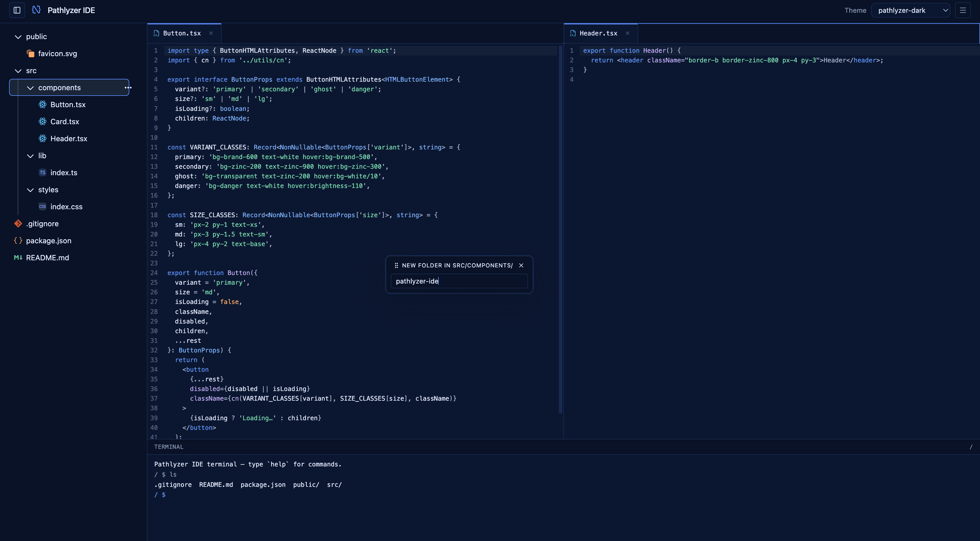Collapse the lib folder chevron
The width and height of the screenshot is (980, 541).
tap(30, 156)
